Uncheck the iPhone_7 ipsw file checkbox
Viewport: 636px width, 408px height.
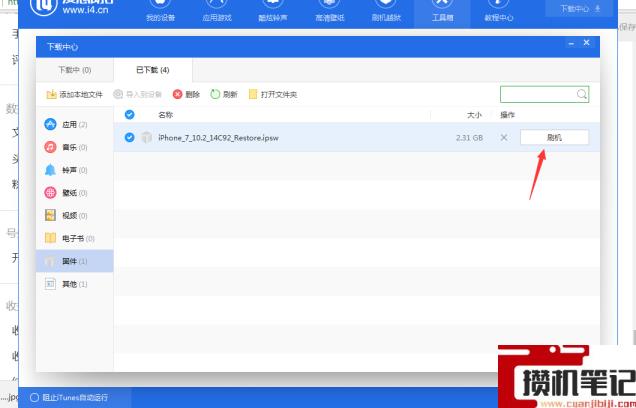point(129,137)
